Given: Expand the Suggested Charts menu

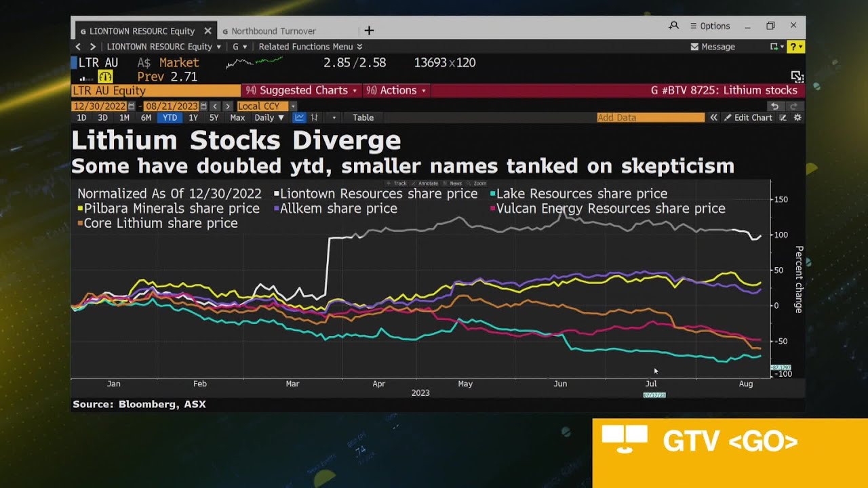Looking at the screenshot, I should click(x=301, y=90).
